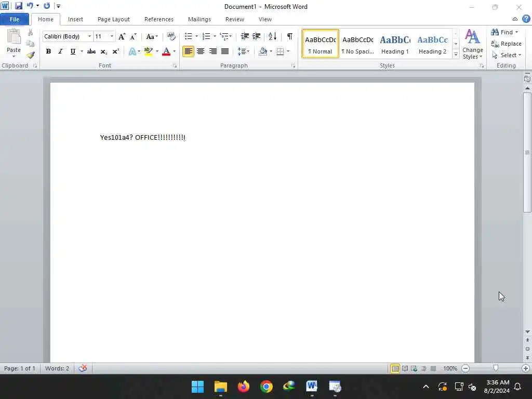Open the File tab
The image size is (532, 399).
(14, 19)
